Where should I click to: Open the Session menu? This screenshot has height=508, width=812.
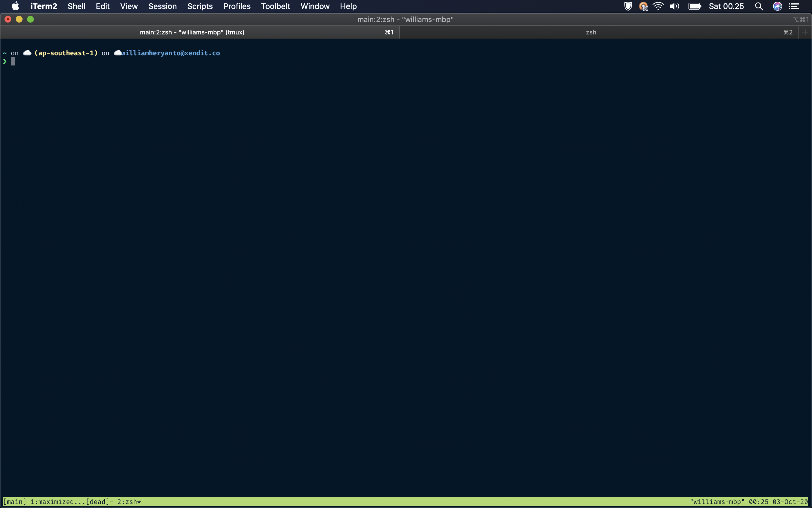pos(162,6)
